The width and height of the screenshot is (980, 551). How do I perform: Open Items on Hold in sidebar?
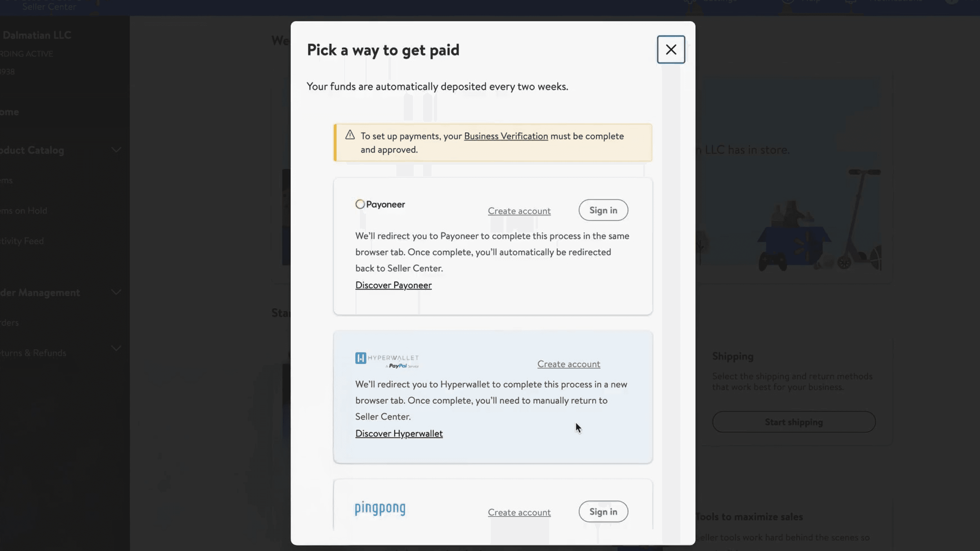click(x=23, y=211)
